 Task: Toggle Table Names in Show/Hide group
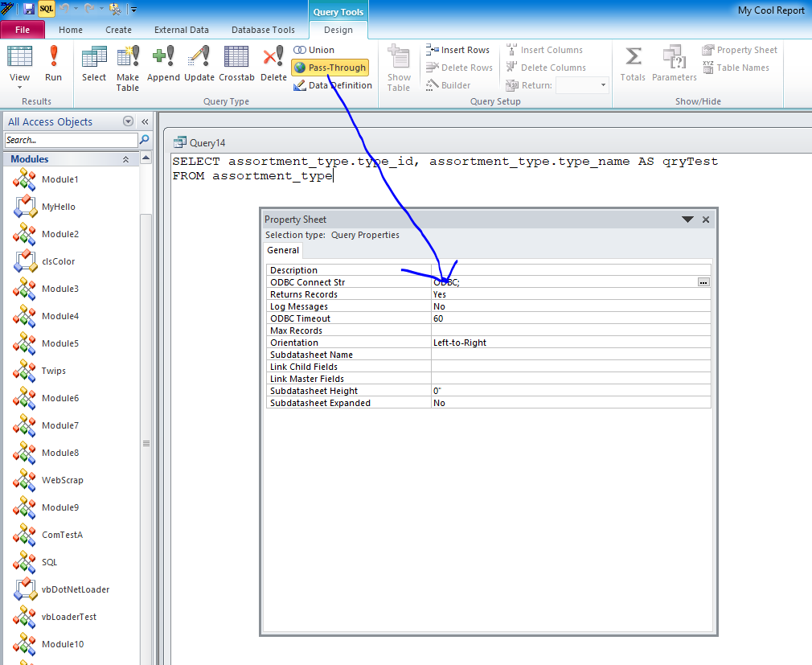[x=736, y=68]
